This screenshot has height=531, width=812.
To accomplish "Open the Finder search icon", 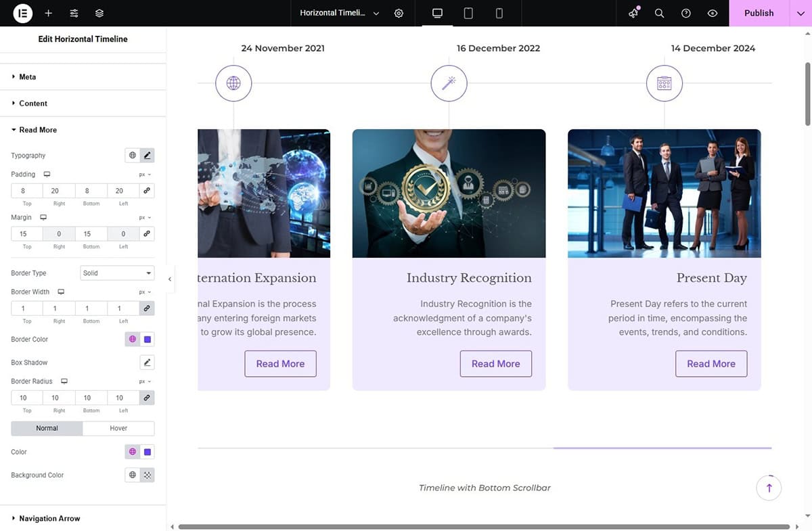I will [659, 13].
